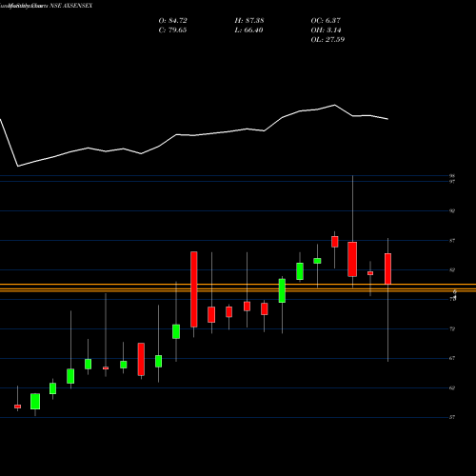Click the 57 price axis label
This screenshot has height=476, width=476.
click(452, 417)
